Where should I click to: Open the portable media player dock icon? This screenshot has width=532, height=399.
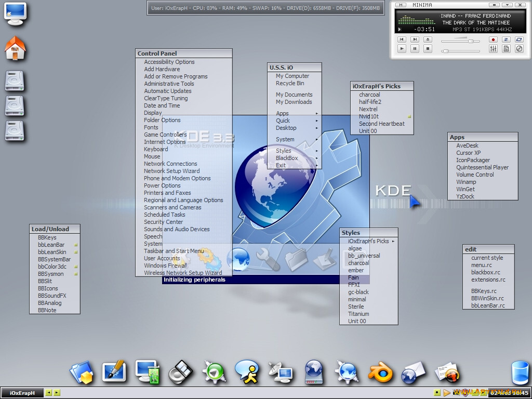[181, 372]
